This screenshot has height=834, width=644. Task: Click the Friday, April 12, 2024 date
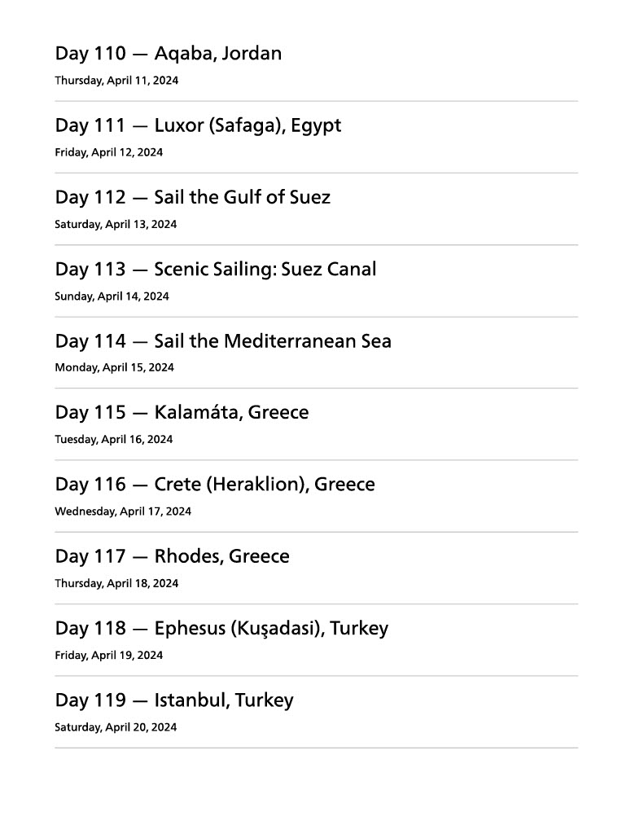108,152
